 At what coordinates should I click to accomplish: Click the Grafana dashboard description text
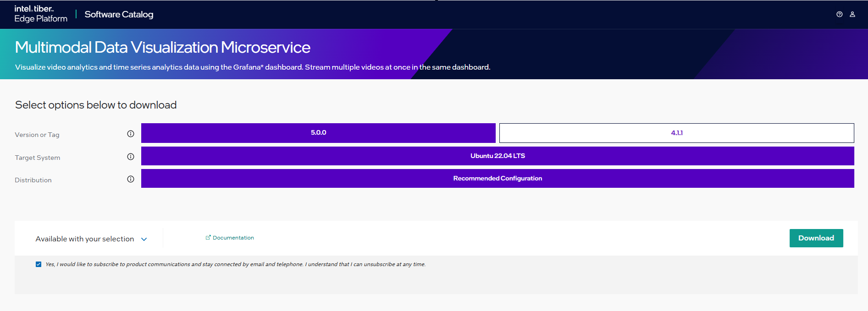(x=253, y=67)
